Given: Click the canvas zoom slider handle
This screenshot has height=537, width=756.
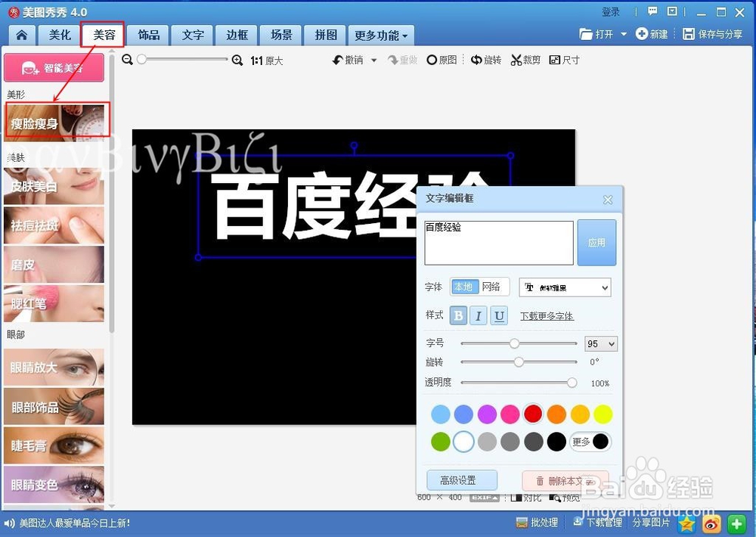Looking at the screenshot, I should (x=142, y=59).
